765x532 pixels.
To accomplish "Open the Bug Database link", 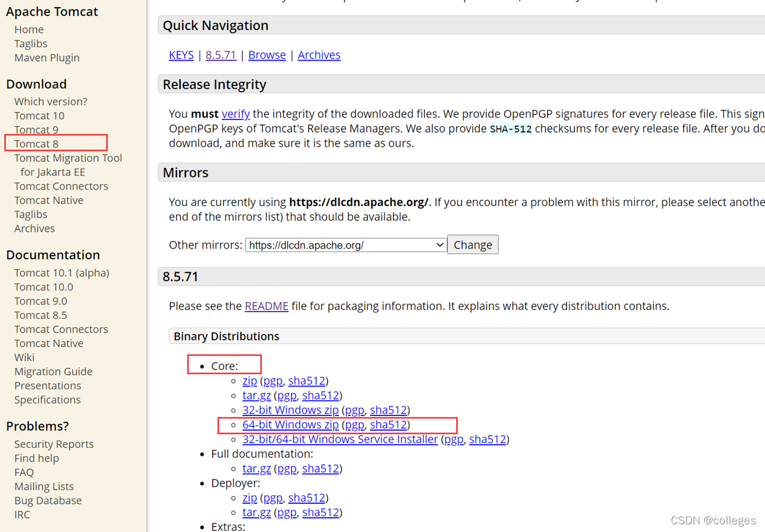I will [x=48, y=501].
